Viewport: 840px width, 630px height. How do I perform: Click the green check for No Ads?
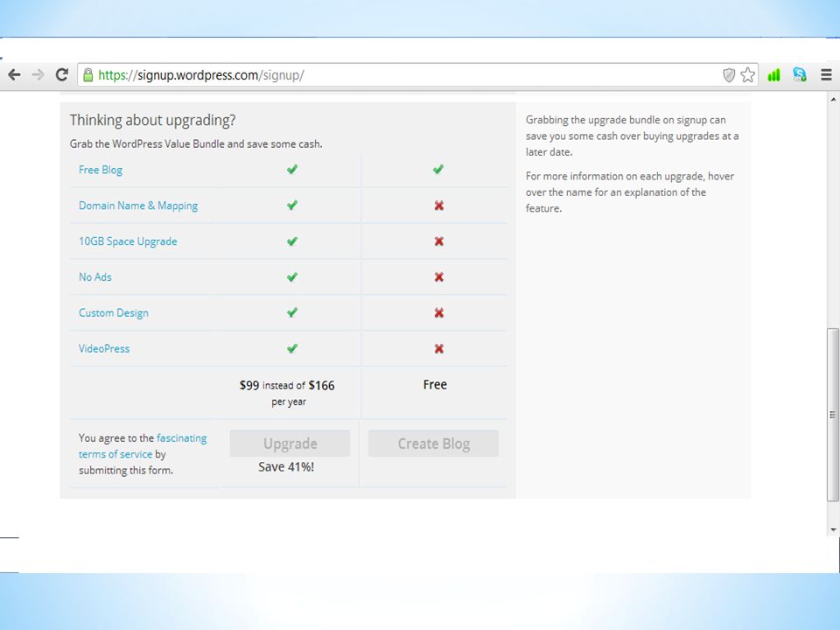(x=292, y=277)
